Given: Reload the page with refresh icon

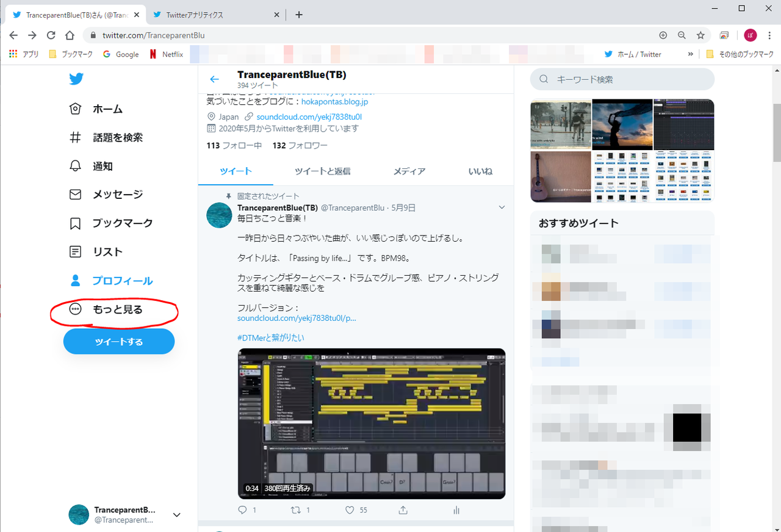Looking at the screenshot, I should pos(51,35).
